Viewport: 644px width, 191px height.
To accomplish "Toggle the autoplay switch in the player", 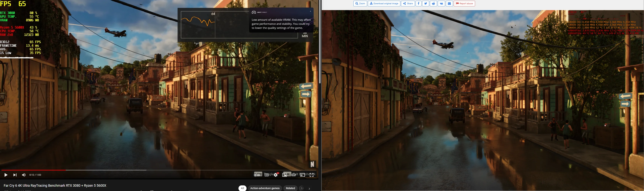I will coord(257,175).
